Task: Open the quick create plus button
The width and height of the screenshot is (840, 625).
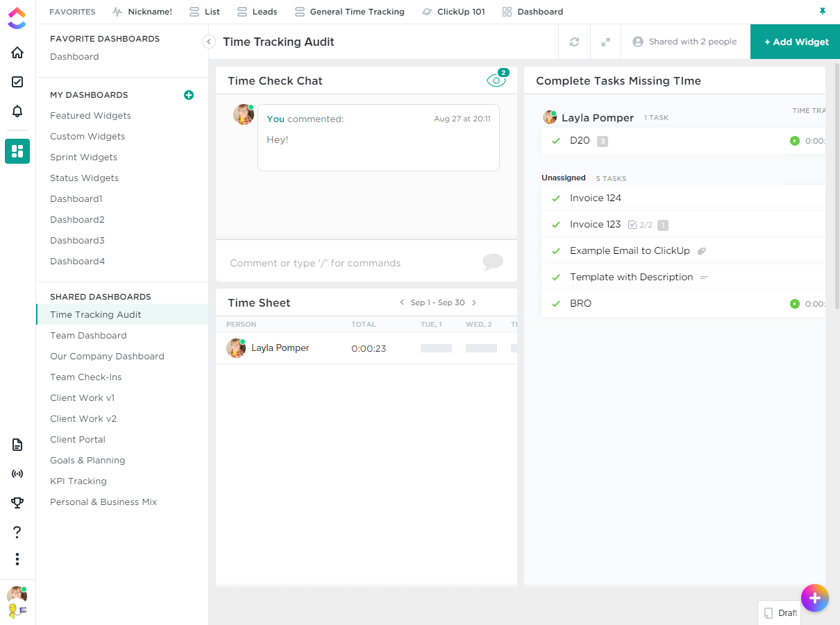Action: tap(815, 598)
